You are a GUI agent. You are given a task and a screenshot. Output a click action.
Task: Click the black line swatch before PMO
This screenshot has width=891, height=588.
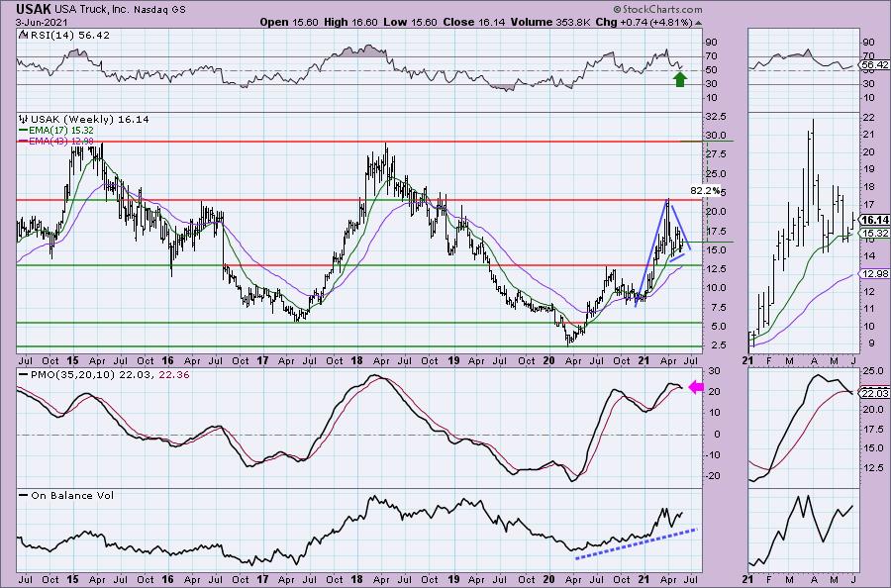tap(24, 375)
